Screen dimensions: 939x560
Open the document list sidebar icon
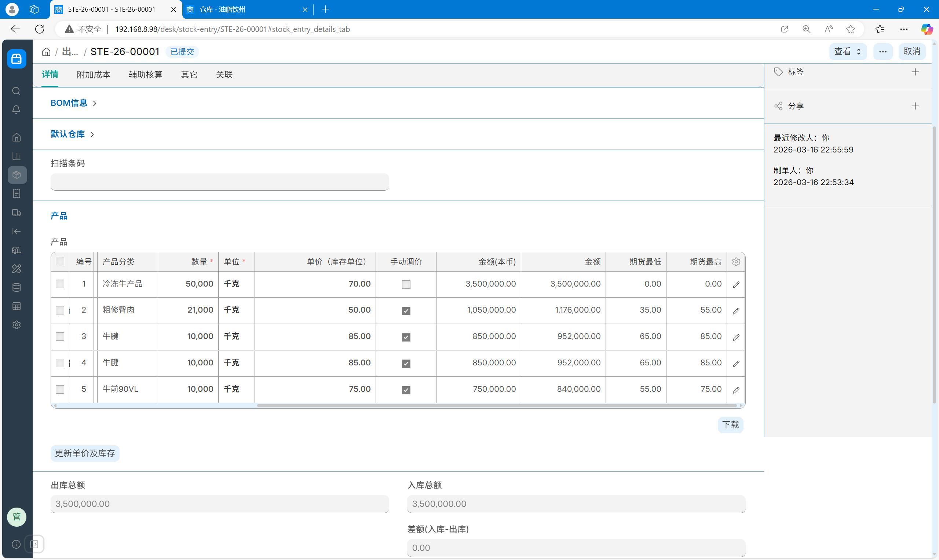[16, 194]
